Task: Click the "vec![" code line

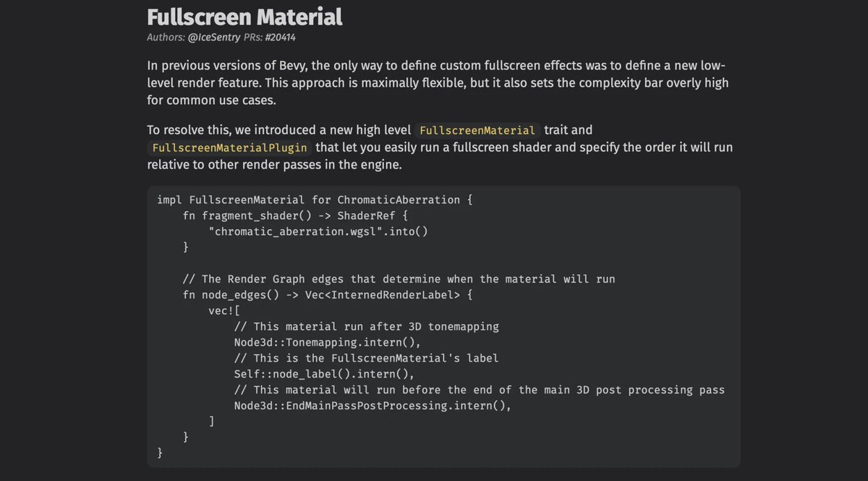Action: [224, 311]
